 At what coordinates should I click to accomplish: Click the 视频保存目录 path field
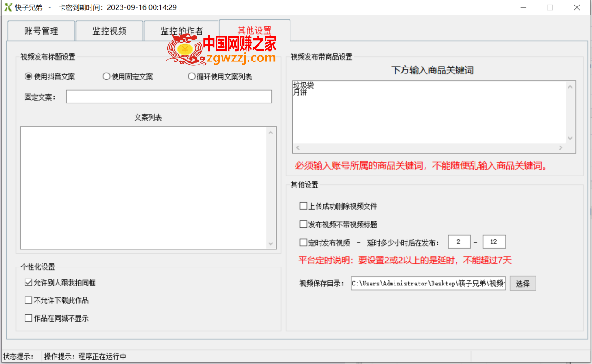428,284
